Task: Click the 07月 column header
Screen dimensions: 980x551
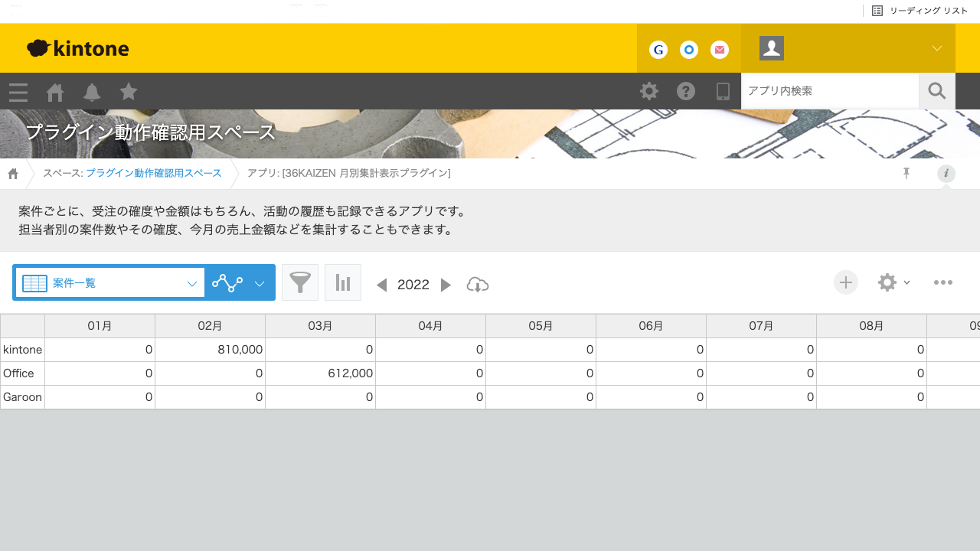Action: (762, 326)
